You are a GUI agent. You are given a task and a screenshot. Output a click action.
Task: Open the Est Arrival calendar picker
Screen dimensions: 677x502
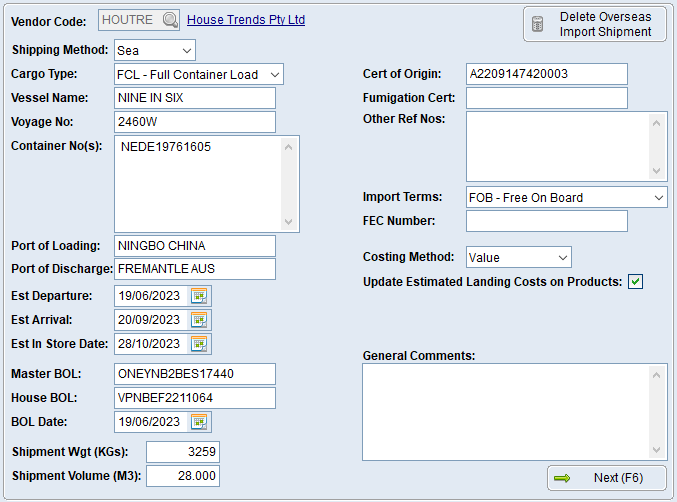(199, 320)
